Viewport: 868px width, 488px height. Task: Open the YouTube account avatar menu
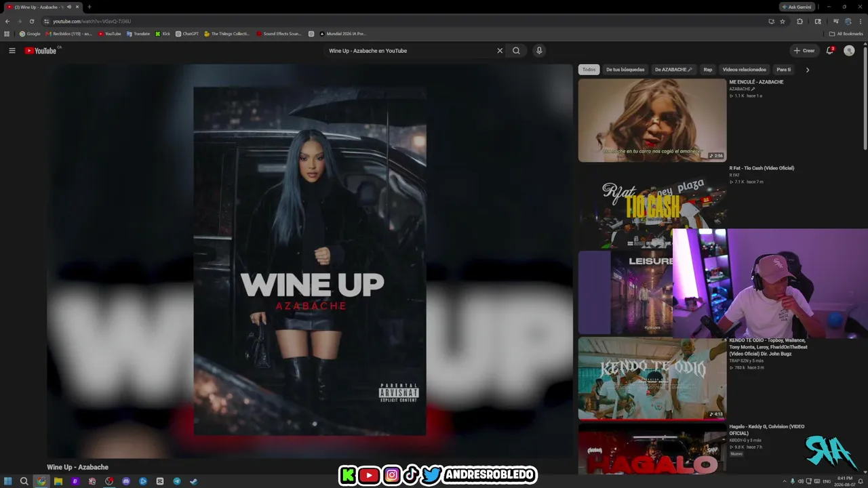point(849,51)
